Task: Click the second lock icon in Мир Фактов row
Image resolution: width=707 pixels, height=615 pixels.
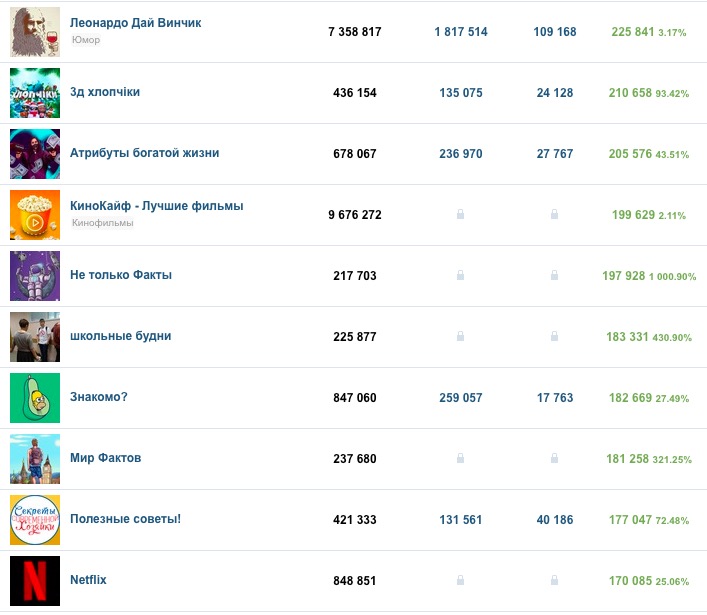Action: pyautogui.click(x=555, y=459)
